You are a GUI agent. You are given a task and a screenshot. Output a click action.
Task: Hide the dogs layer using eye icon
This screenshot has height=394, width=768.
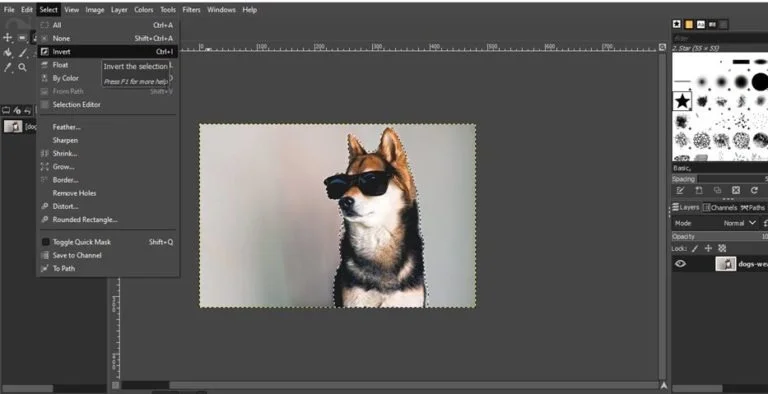[680, 264]
